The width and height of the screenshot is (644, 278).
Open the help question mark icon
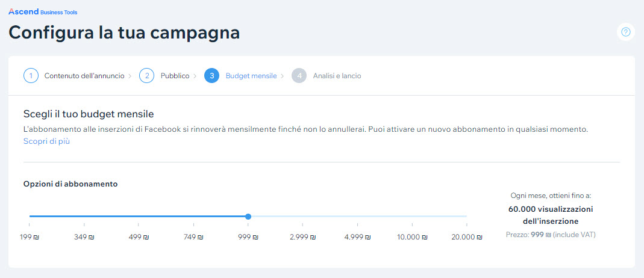click(625, 32)
